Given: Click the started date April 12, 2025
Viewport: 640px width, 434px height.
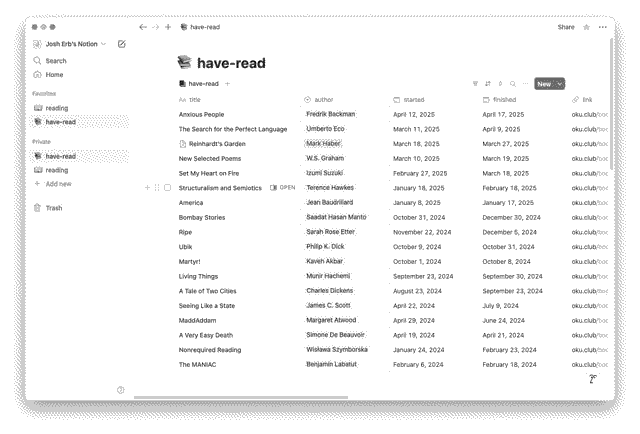Looking at the screenshot, I should click(x=413, y=115).
